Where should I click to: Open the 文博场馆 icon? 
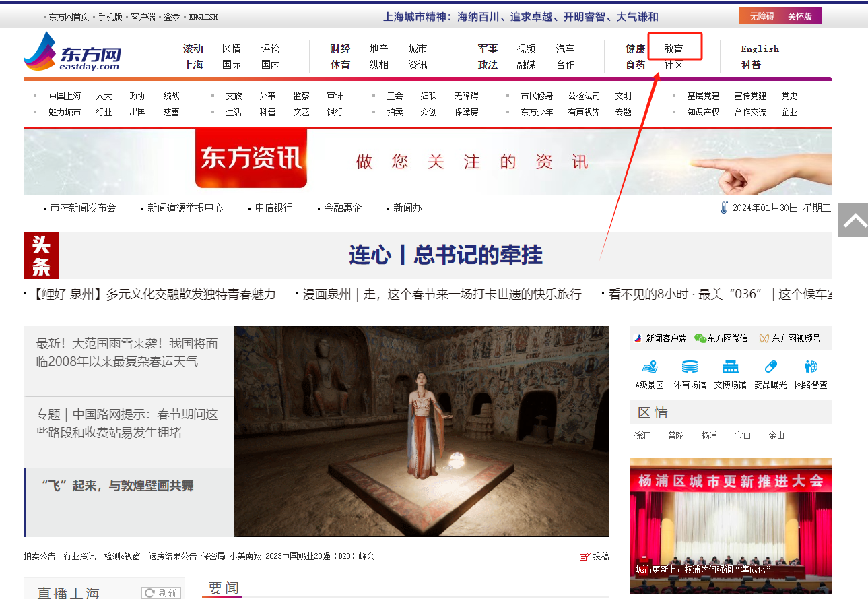coord(730,367)
